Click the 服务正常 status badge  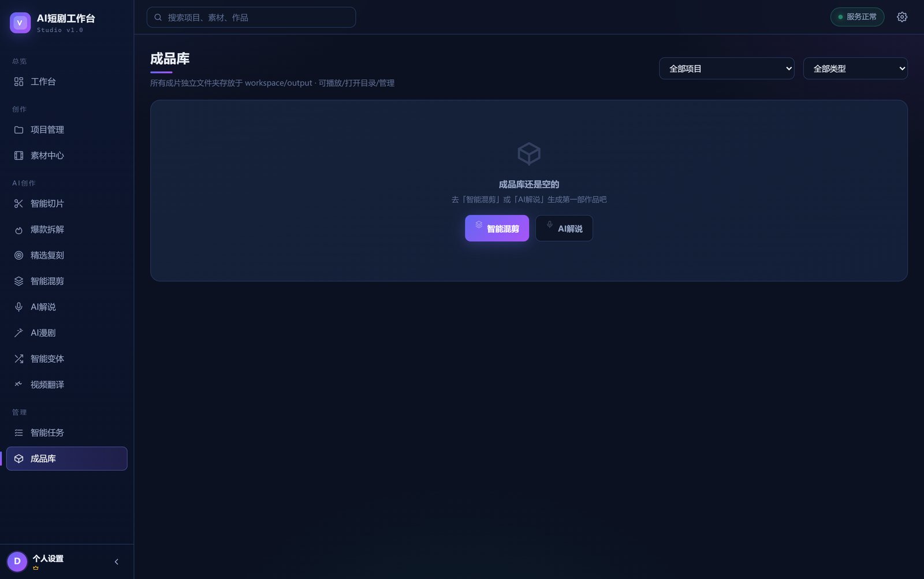857,17
